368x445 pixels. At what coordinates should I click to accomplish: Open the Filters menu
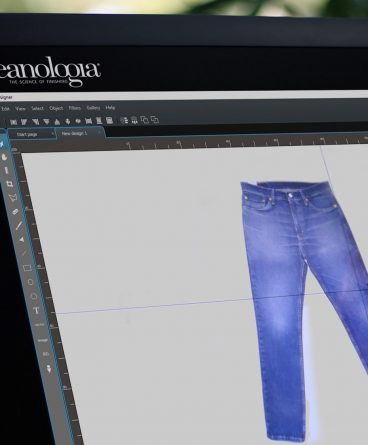[75, 108]
